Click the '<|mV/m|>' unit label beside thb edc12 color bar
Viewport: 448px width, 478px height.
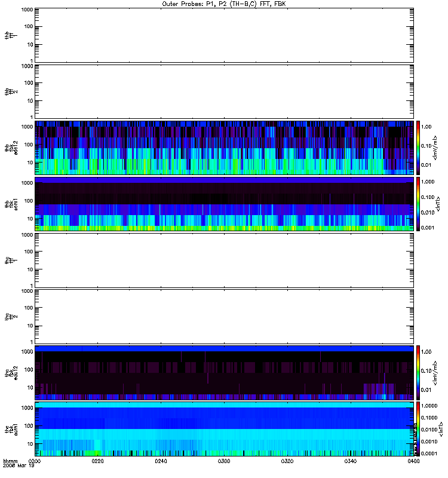(435, 148)
